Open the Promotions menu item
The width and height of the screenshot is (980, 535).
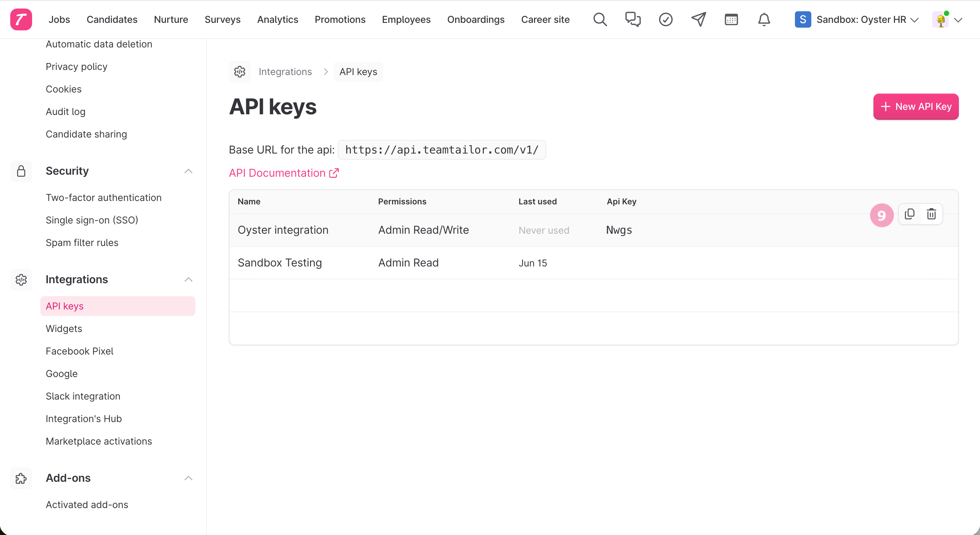coord(340,19)
